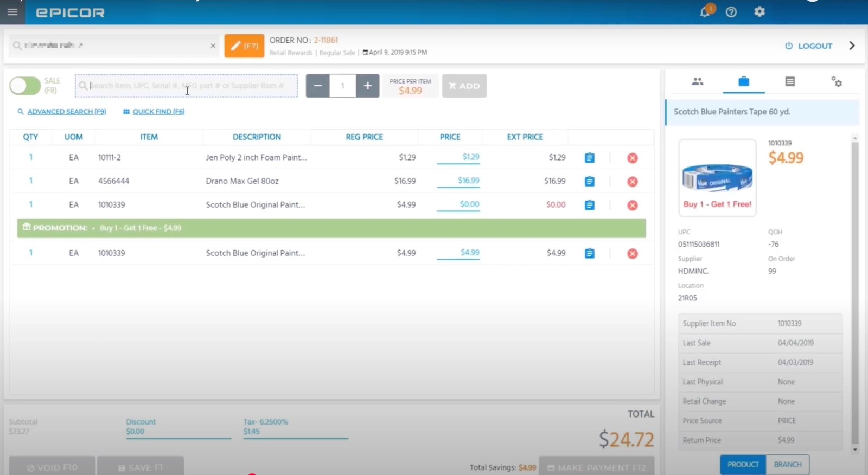Expand the right chevron next to Logout
The height and width of the screenshot is (475, 868).
(x=852, y=46)
